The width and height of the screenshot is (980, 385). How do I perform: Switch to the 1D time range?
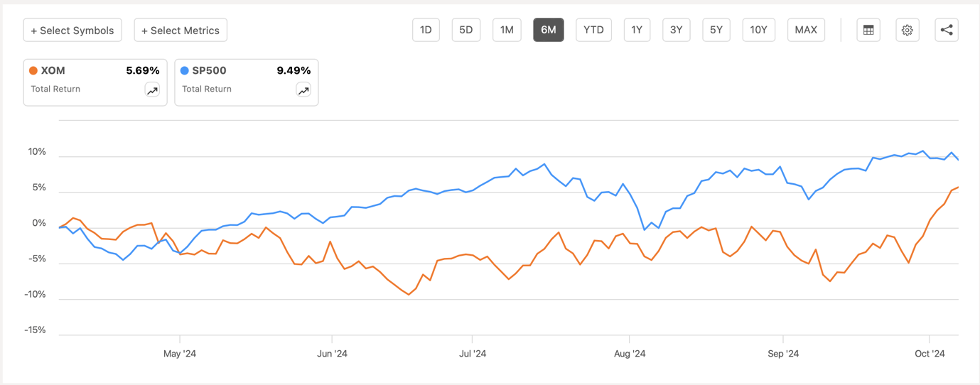[426, 30]
